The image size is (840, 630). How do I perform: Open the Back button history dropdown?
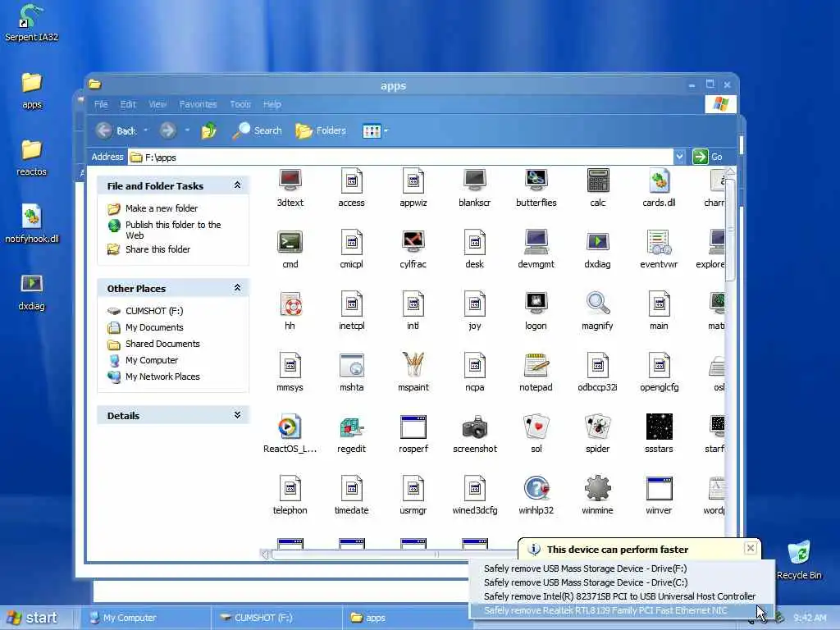pos(145,130)
